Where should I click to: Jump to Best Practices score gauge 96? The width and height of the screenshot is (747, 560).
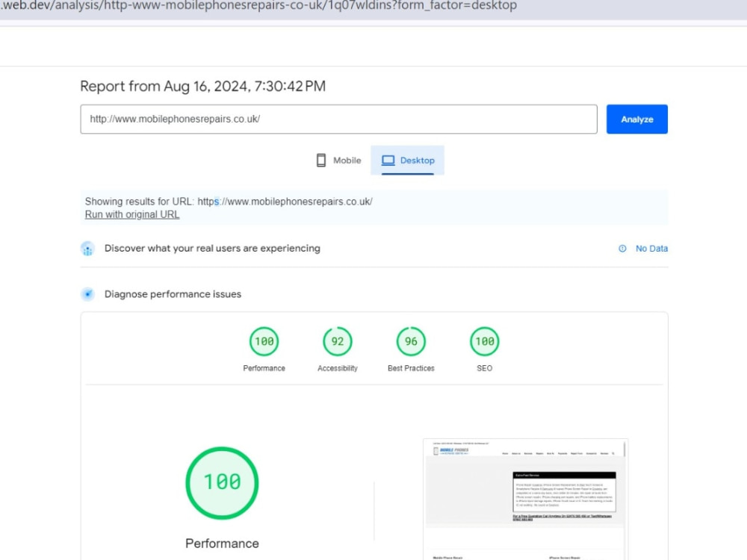[411, 341]
